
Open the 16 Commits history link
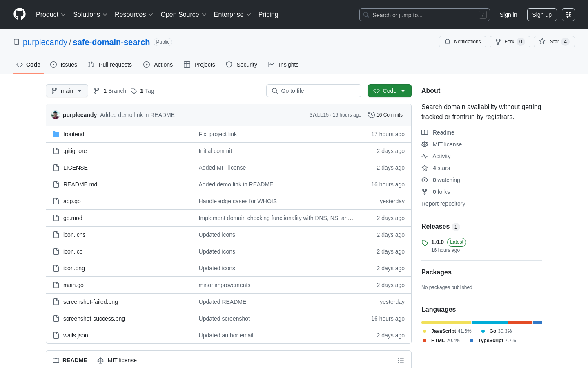pyautogui.click(x=385, y=115)
